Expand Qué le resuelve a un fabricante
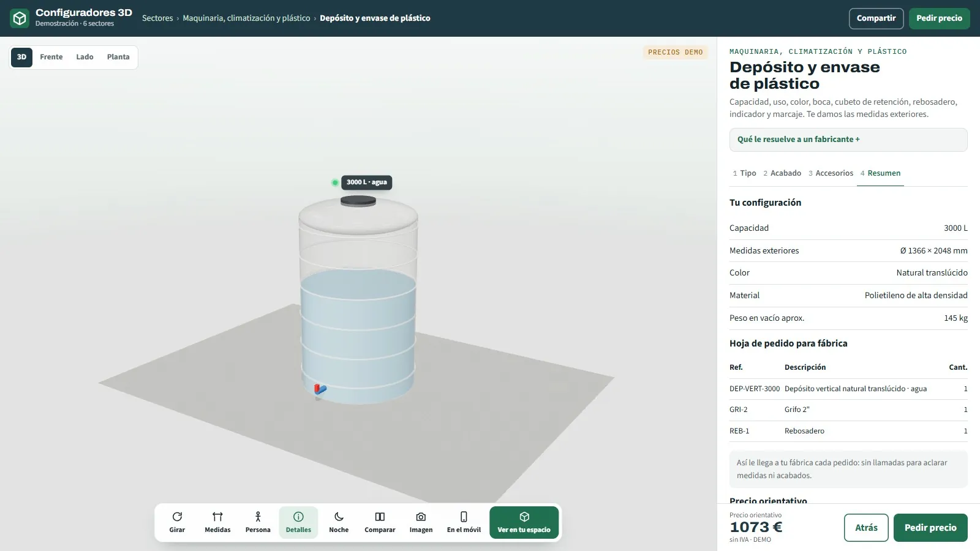This screenshot has height=551, width=980. click(x=848, y=140)
